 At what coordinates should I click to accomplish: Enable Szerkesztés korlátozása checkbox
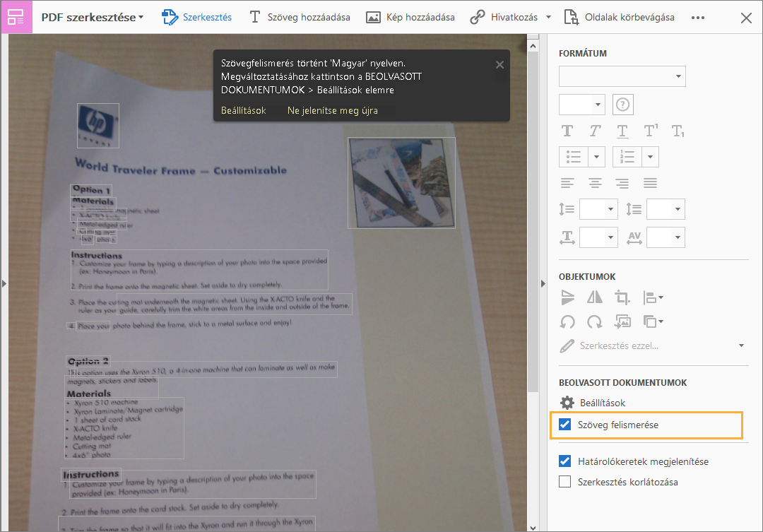click(565, 482)
